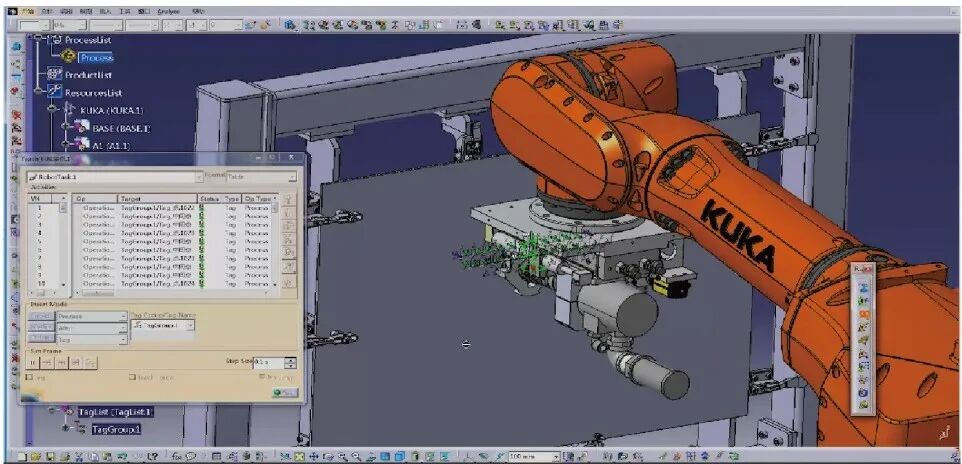Select the Pan view tool
The image size is (962, 464).
pos(314,456)
